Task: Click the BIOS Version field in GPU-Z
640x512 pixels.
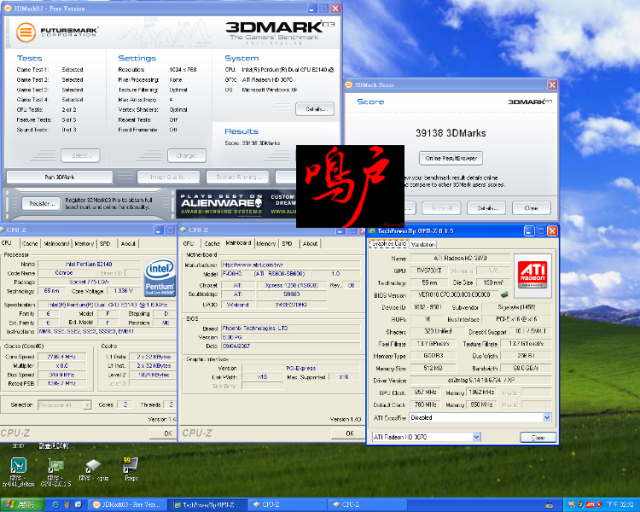Action: pos(454,294)
